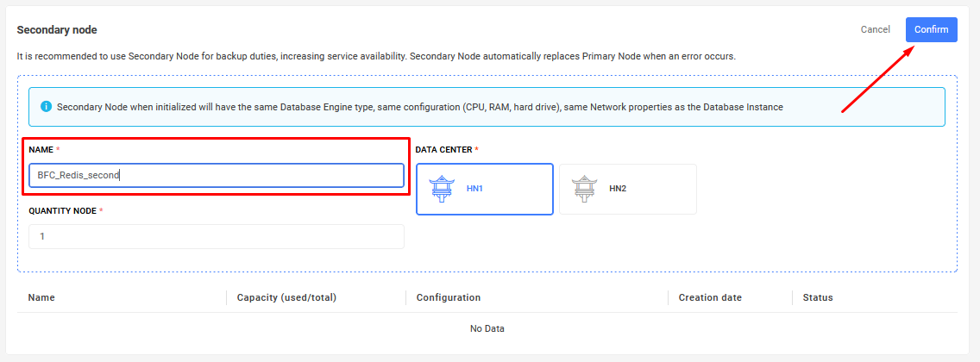This screenshot has height=362, width=980.
Task: Click the Creation date column header
Action: click(x=710, y=297)
